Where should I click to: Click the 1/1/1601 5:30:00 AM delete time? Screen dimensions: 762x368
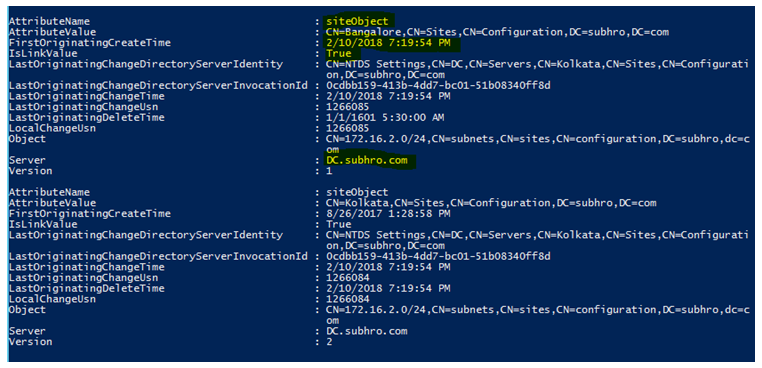[x=385, y=118]
